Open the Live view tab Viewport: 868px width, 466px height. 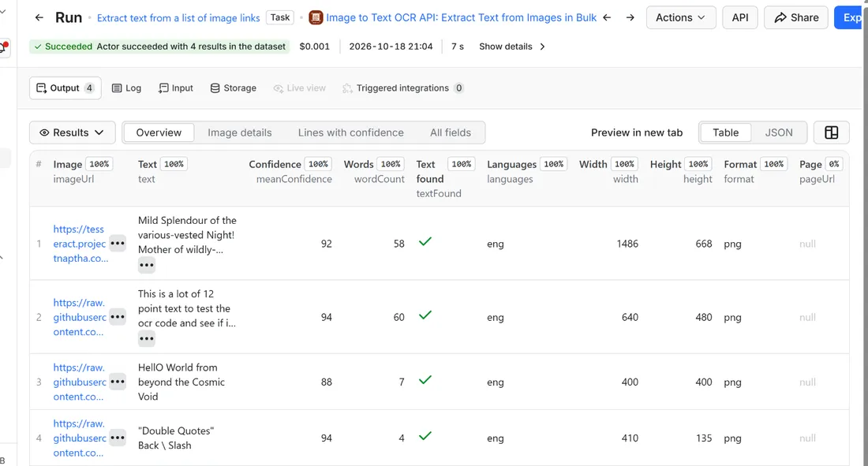pos(300,88)
